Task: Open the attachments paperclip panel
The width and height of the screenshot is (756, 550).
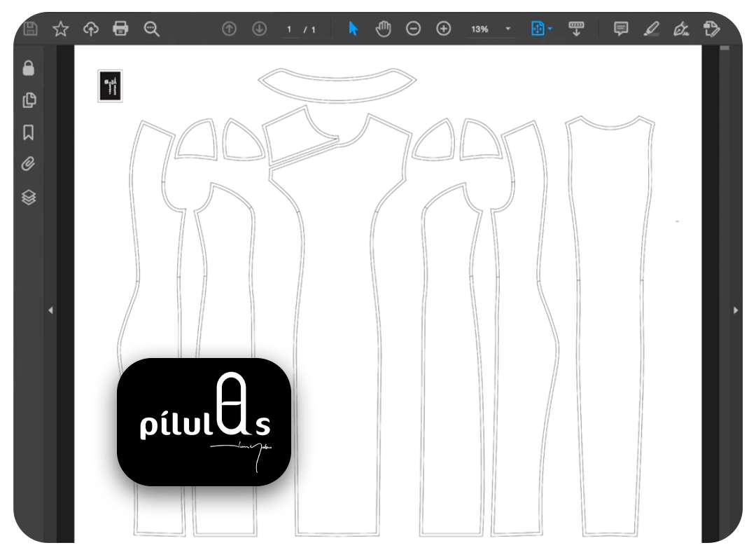Action: (29, 165)
